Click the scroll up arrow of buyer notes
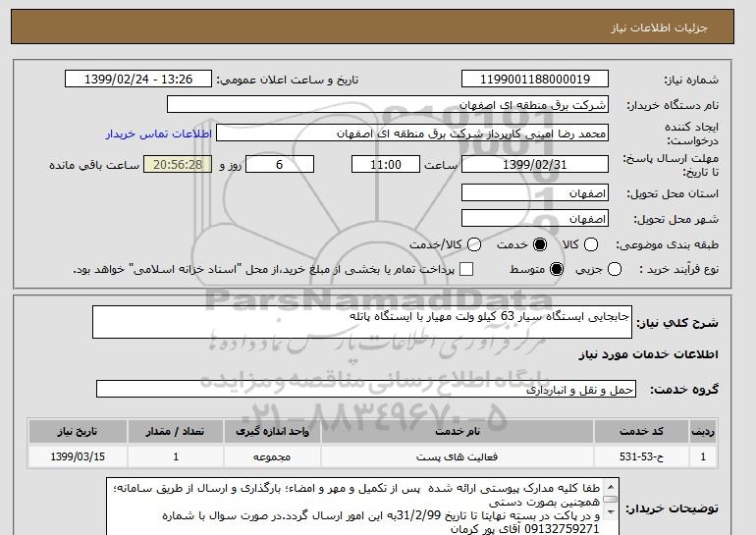 pyautogui.click(x=611, y=487)
